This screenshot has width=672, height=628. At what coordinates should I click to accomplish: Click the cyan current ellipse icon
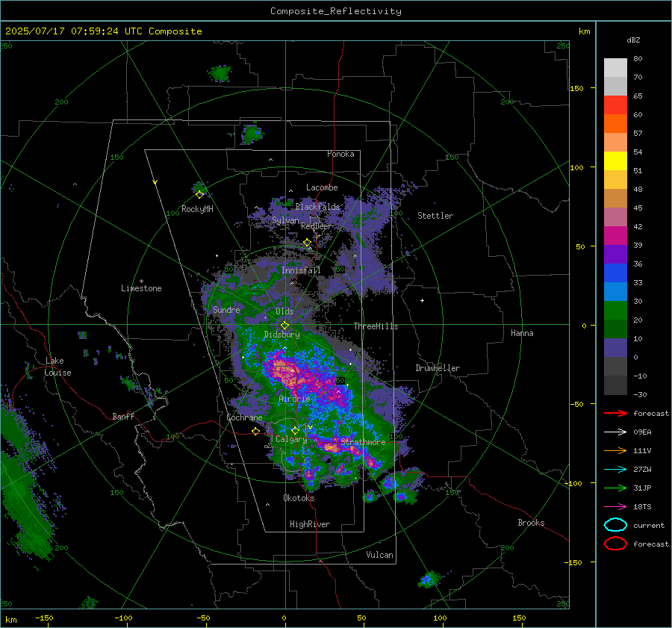tap(615, 525)
